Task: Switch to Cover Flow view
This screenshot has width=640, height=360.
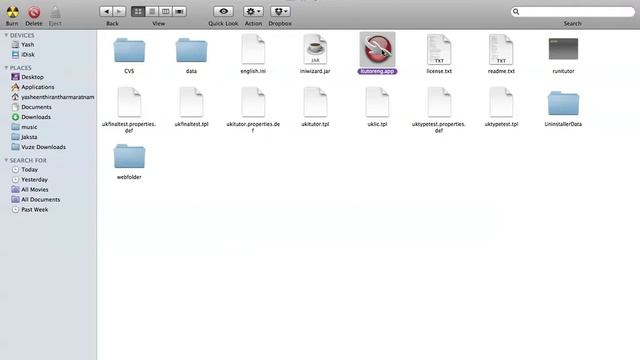Action: coord(179,11)
